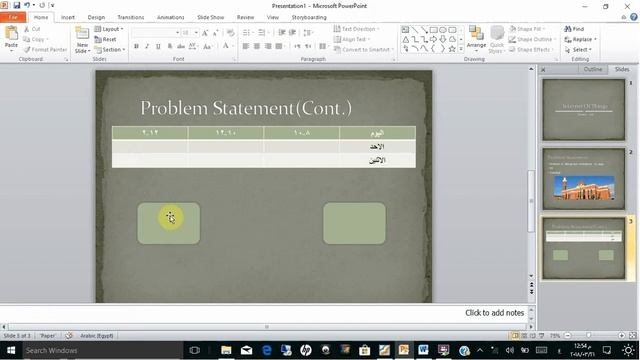The height and width of the screenshot is (360, 640).
Task: Click Increase Font Size
Action: click(205, 33)
